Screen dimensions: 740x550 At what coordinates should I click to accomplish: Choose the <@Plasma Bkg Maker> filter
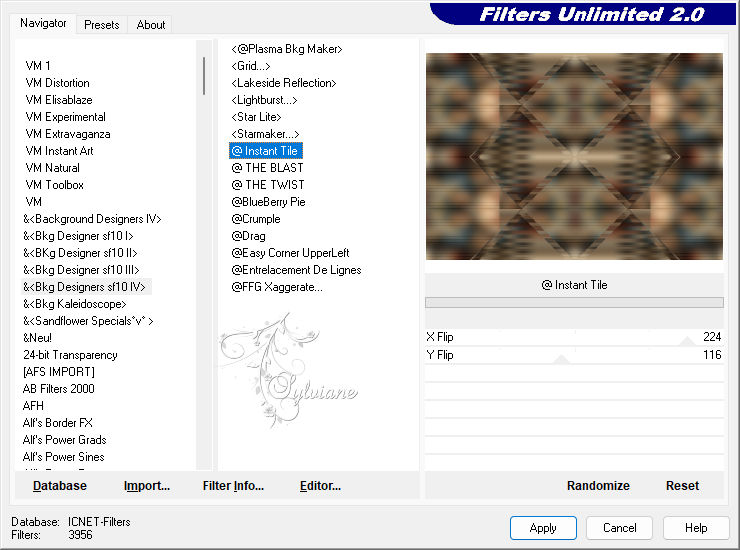287,49
